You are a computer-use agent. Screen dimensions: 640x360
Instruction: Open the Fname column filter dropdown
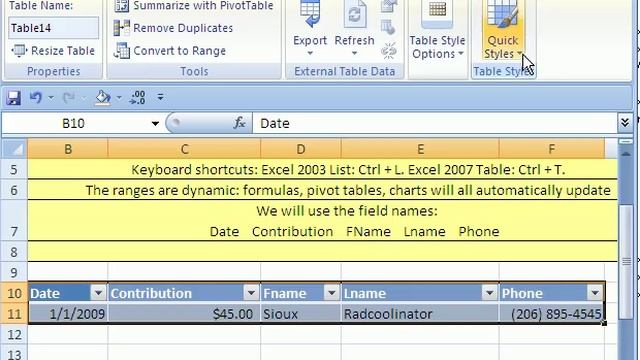click(331, 293)
